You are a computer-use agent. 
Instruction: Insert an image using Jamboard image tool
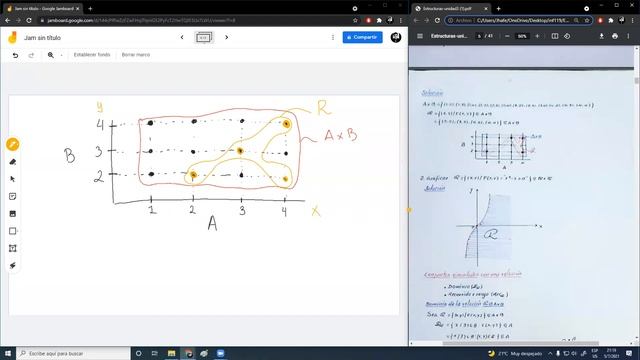(x=13, y=213)
